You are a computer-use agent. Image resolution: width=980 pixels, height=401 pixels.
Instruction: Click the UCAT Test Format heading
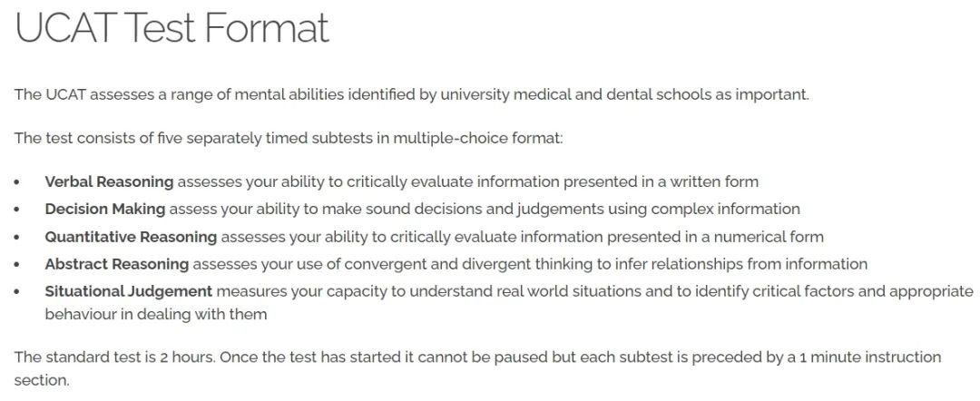pos(171,28)
